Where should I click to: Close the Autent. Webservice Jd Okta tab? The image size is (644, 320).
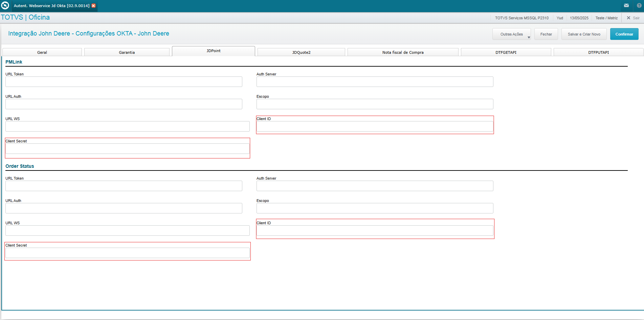point(94,6)
